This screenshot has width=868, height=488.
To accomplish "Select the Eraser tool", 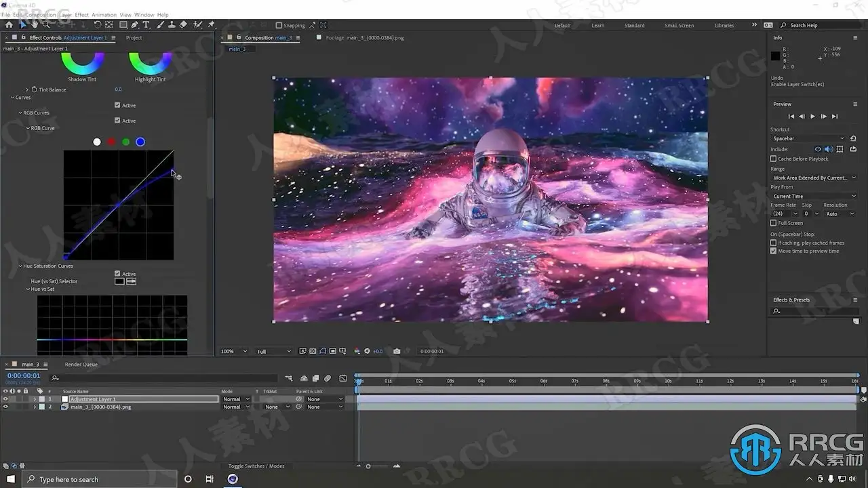I will (x=183, y=25).
